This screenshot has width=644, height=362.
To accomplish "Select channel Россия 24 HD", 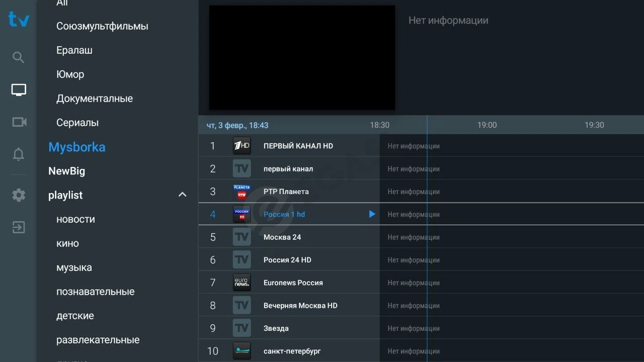I will point(289,260).
